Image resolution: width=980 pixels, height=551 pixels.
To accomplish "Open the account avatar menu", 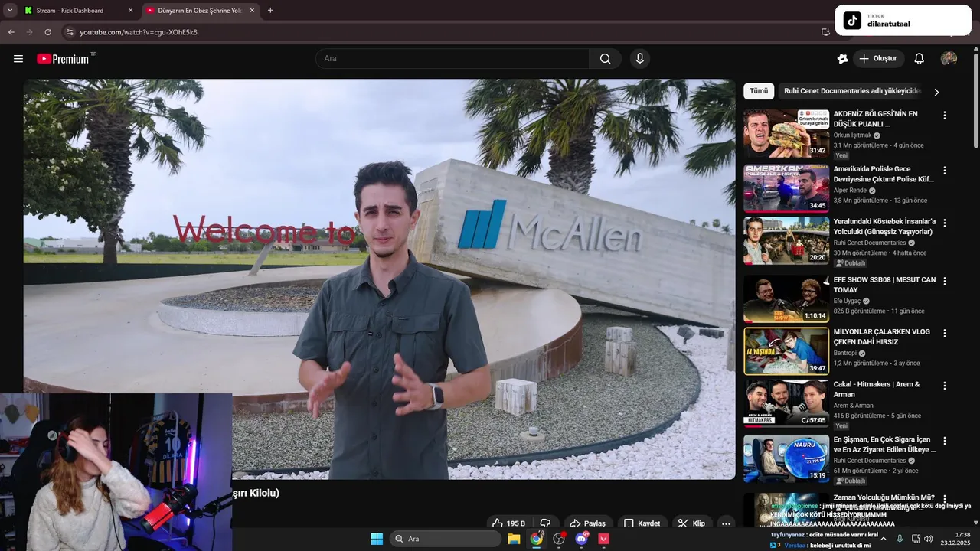I will (x=949, y=59).
